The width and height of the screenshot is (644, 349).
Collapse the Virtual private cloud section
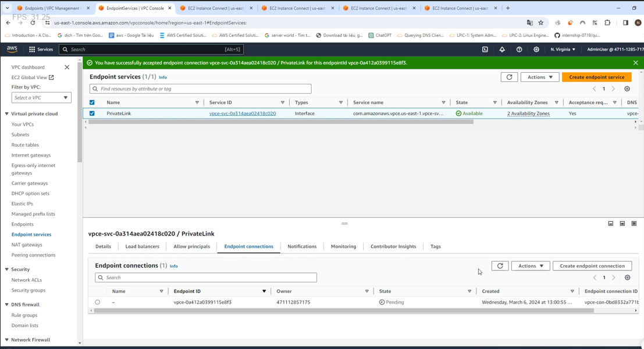tap(6, 114)
